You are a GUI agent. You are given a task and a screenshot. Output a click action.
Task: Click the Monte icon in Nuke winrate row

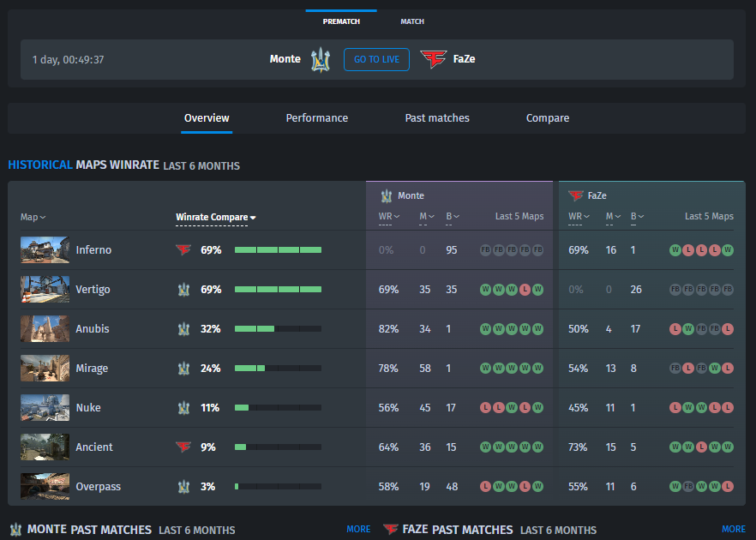183,408
